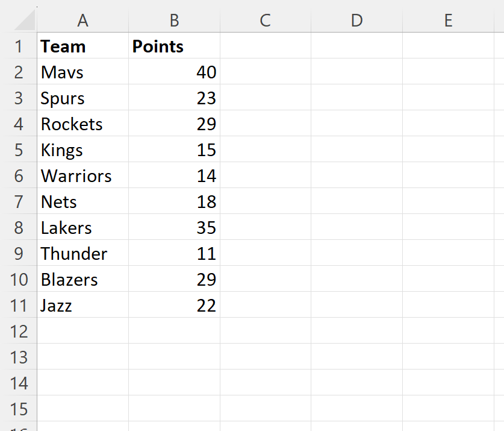
Task: Select row 1 header
Action: click(x=19, y=46)
